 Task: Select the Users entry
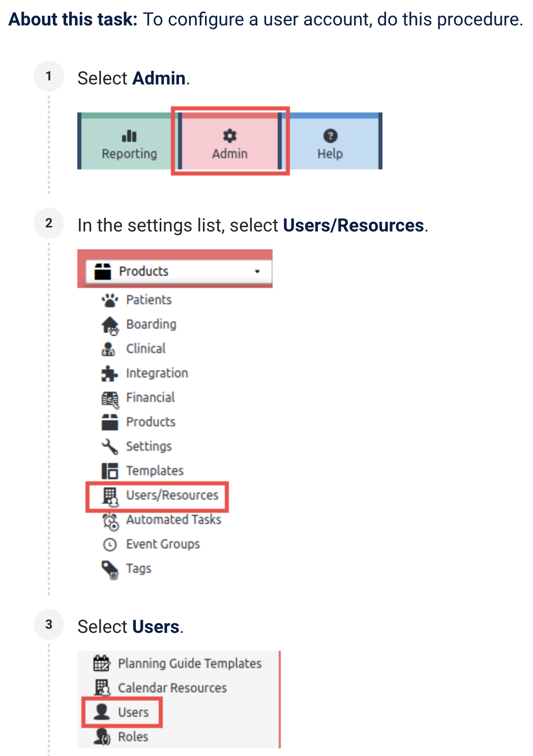point(133,712)
